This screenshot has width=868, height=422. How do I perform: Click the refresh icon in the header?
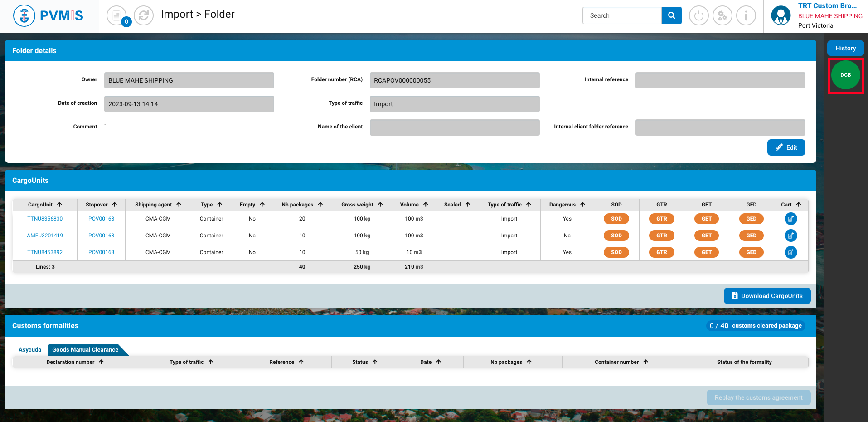[144, 16]
